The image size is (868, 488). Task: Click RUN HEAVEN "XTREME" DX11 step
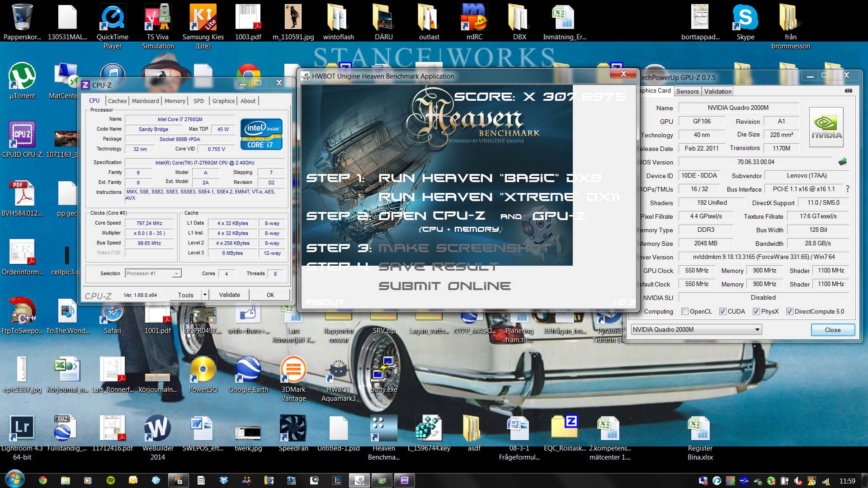499,197
